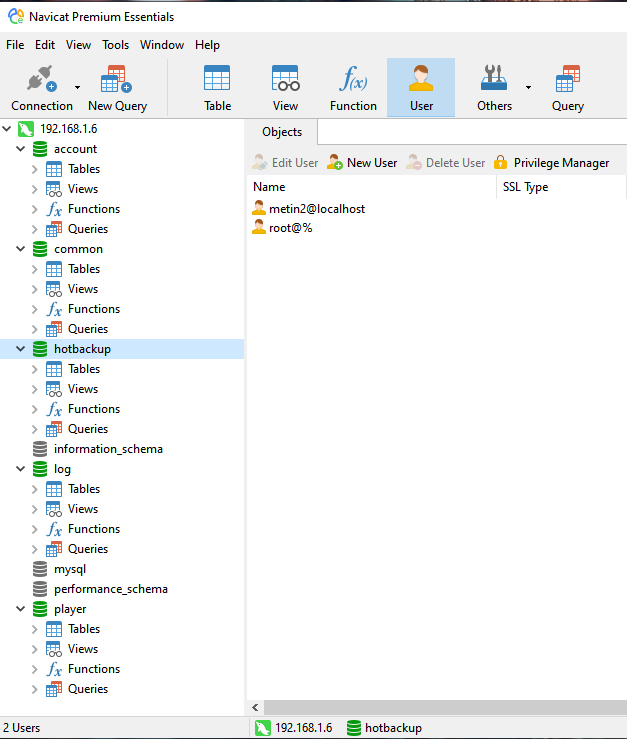Click the Views icon under hotbackup

pyautogui.click(x=54, y=389)
